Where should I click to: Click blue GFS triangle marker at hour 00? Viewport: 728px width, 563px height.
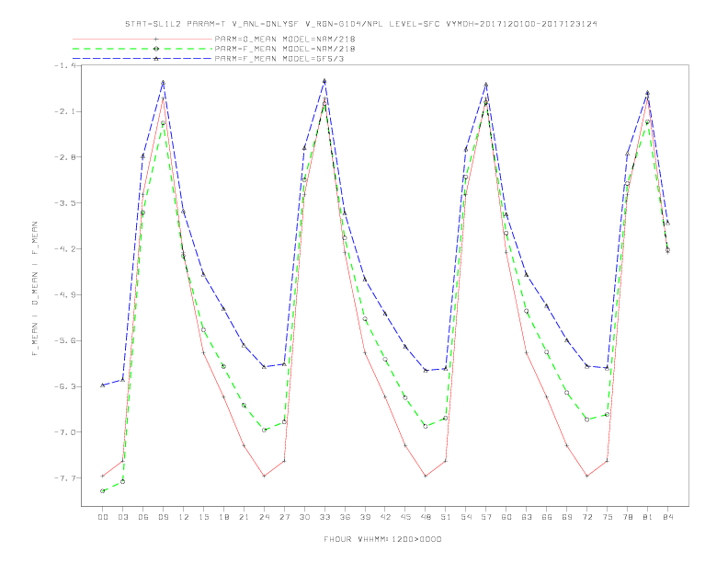coord(103,385)
